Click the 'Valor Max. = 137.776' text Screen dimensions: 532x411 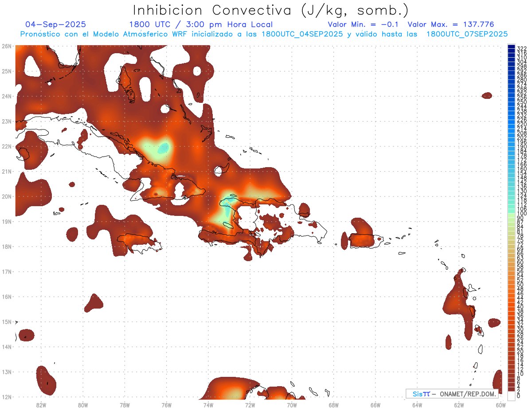[451, 24]
